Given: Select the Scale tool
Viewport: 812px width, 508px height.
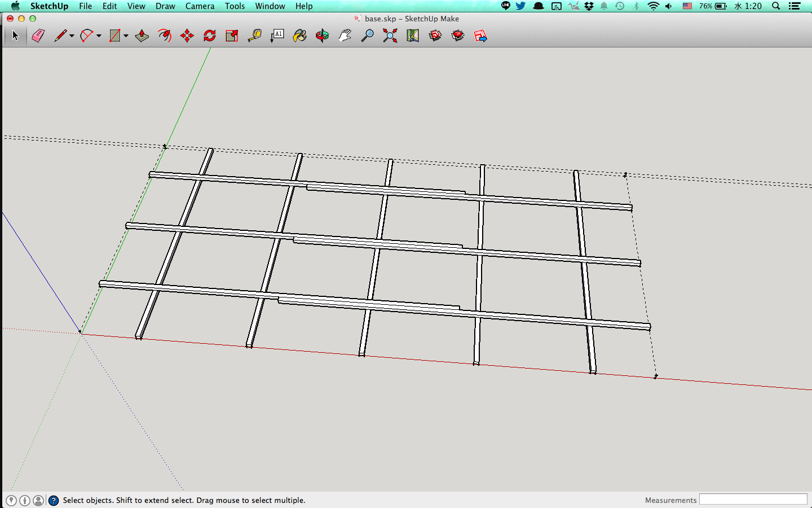Looking at the screenshot, I should pyautogui.click(x=232, y=36).
